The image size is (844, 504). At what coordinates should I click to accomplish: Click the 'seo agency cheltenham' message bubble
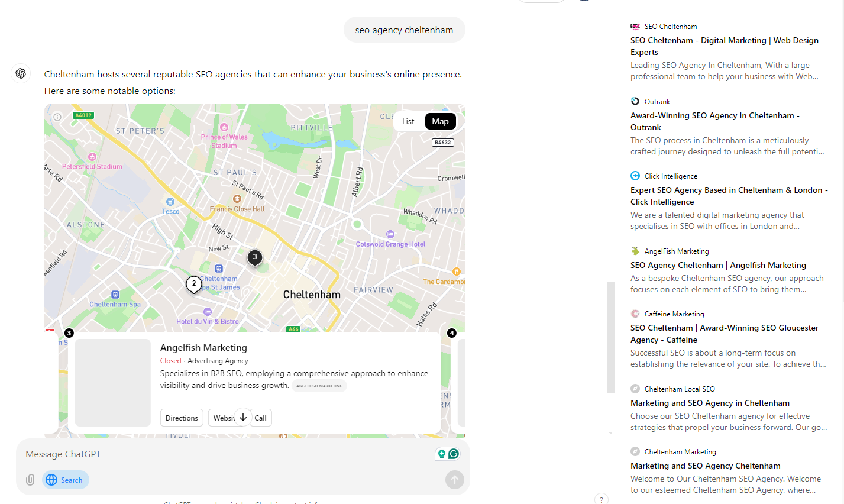(x=405, y=30)
